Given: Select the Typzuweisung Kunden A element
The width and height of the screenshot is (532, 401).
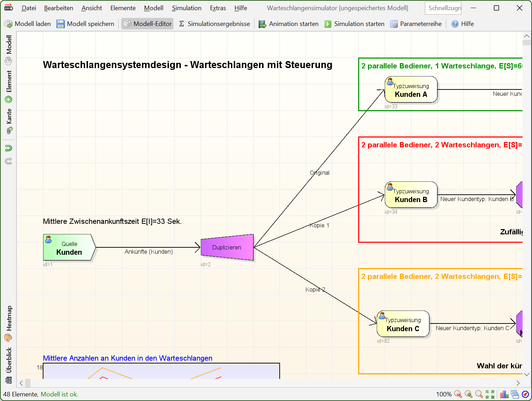Looking at the screenshot, I should point(411,89).
